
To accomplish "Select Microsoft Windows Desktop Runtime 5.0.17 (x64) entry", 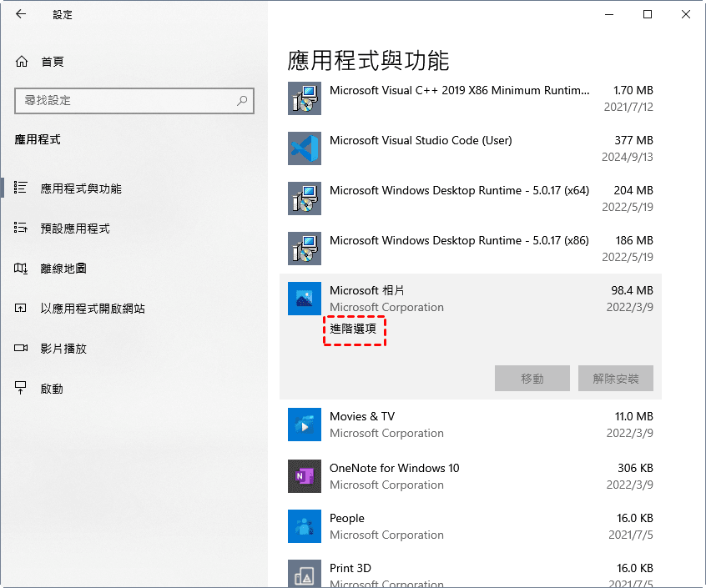I will pos(471,199).
